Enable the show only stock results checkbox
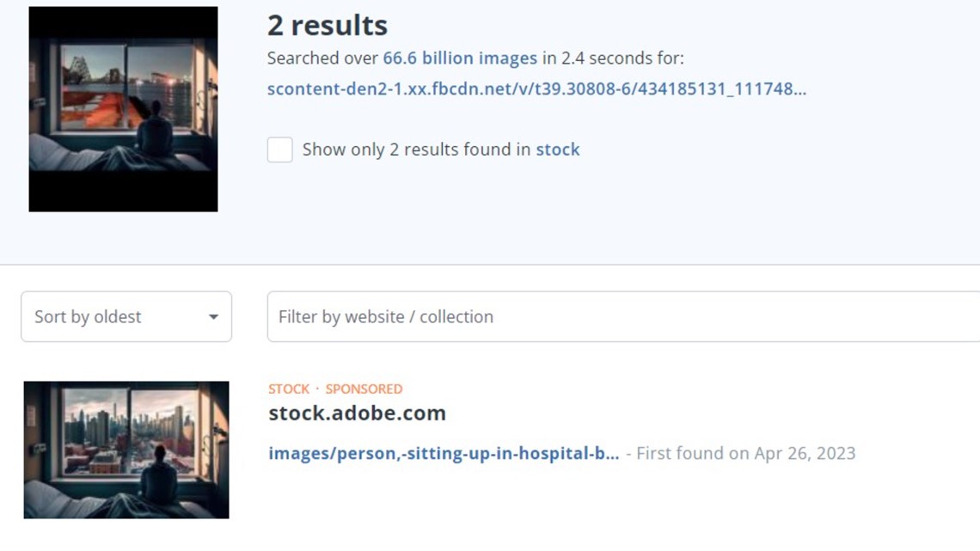This screenshot has height=551, width=980. pyautogui.click(x=280, y=150)
